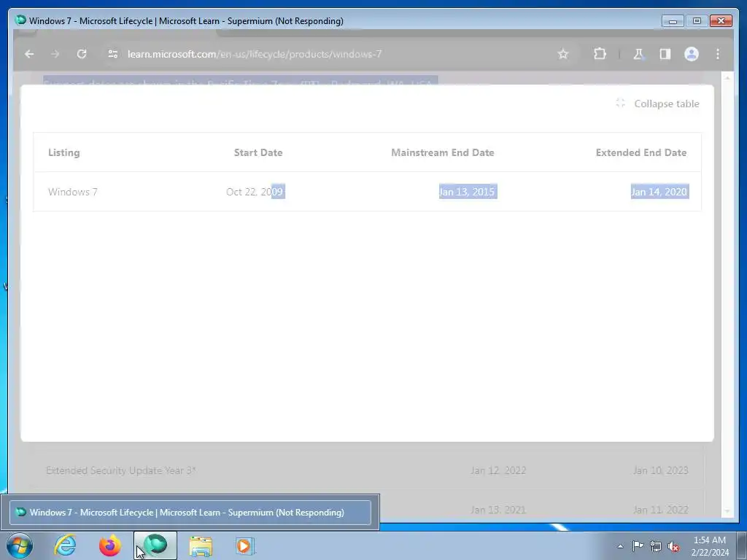
Task: Click the Jan 13, 2021 date
Action: [x=498, y=510]
